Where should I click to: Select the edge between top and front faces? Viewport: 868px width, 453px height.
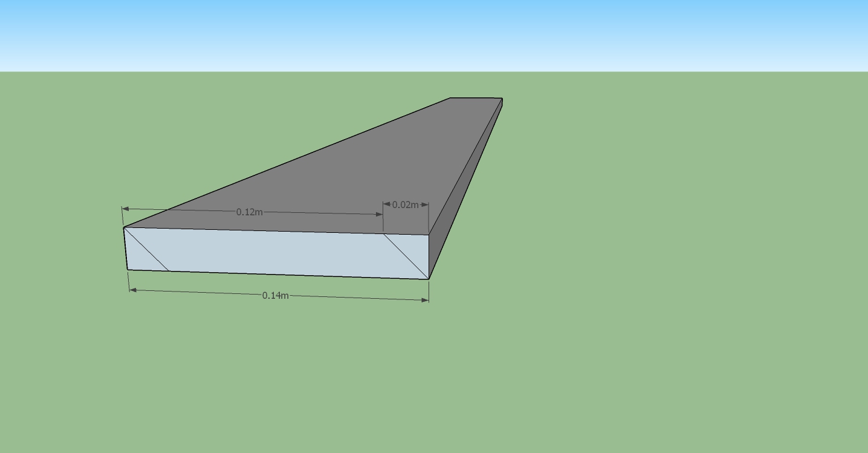coord(276,231)
